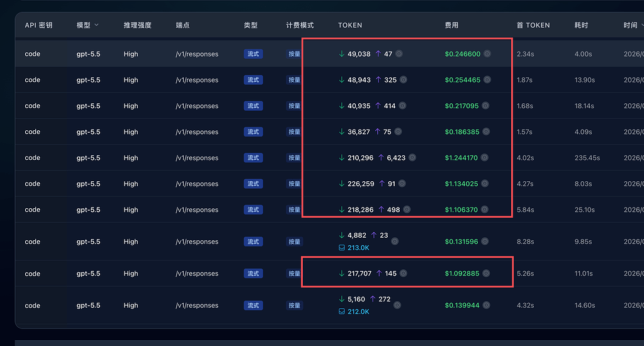Click the 类型 column header
Image resolution: width=644 pixels, height=346 pixels.
[x=251, y=25]
